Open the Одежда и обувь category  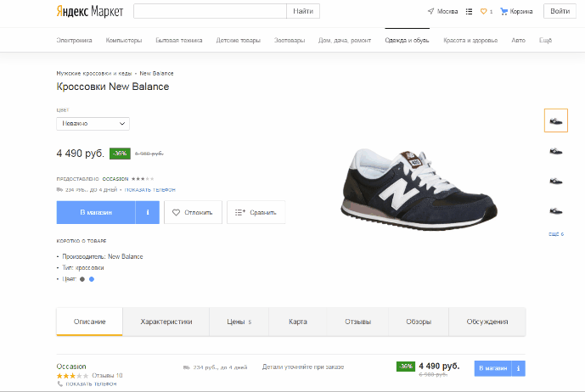pyautogui.click(x=407, y=40)
